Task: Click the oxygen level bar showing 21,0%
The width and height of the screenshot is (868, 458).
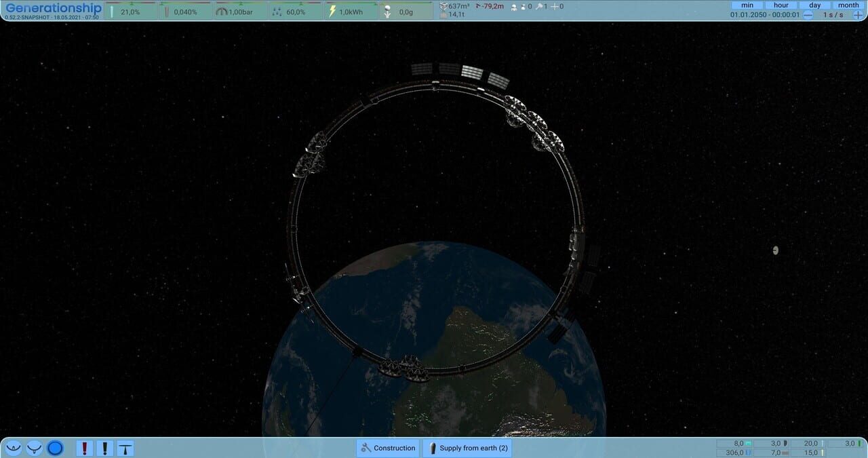Action: (x=129, y=11)
